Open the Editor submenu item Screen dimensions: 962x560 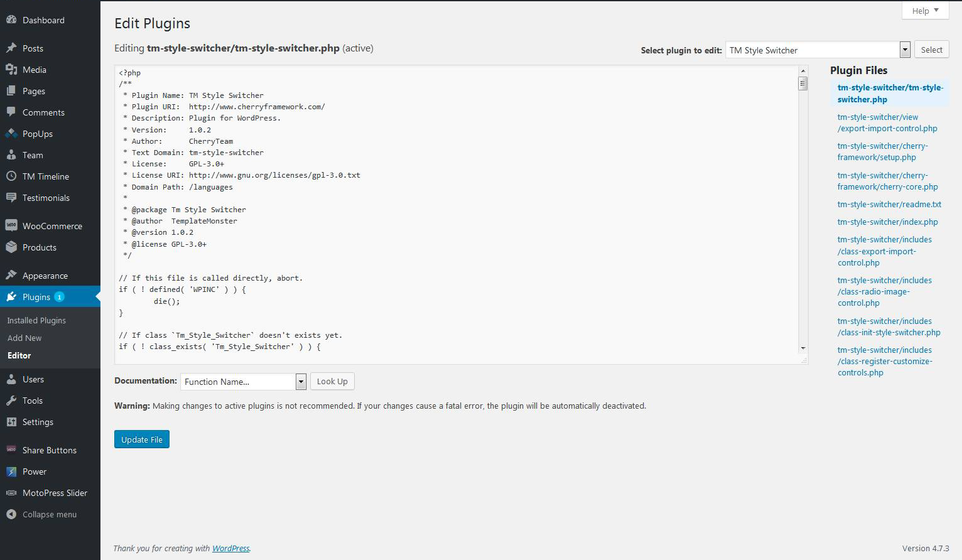tap(19, 355)
